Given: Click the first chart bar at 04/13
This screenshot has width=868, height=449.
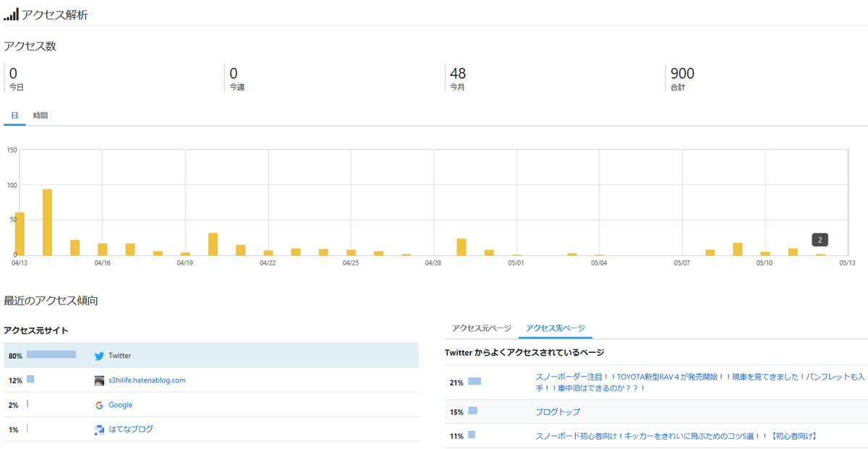Looking at the screenshot, I should click(x=20, y=234).
